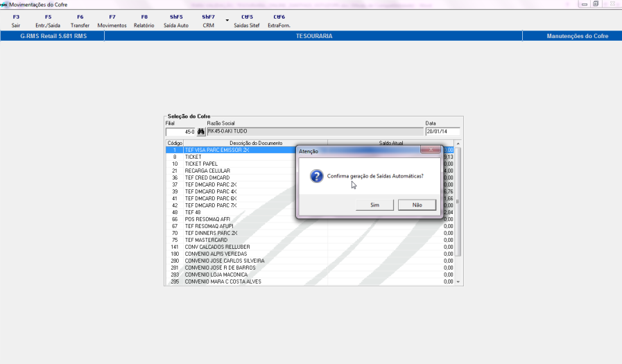
Task: Select the TICKET row with code 8
Action: [x=309, y=157]
